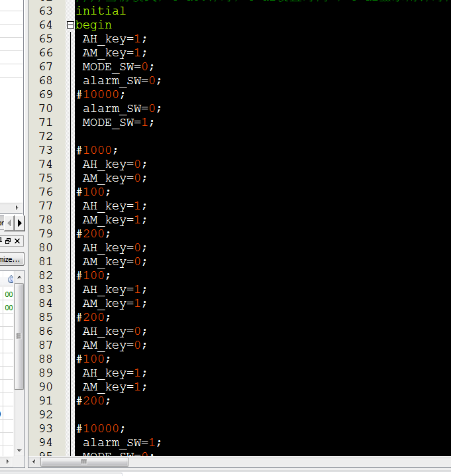Click the clock column header icon
The width and height of the screenshot is (451, 476).
pos(11,279)
